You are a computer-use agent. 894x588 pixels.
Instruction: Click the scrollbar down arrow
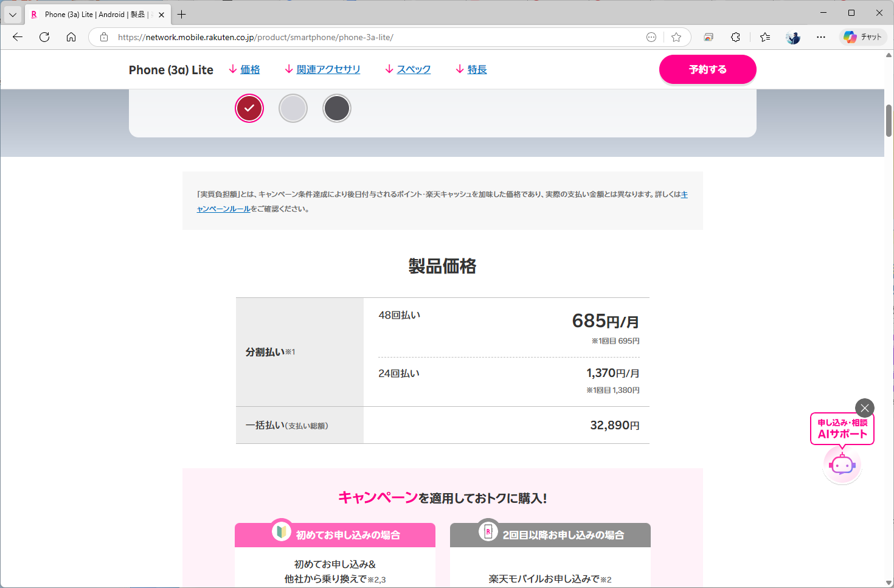point(889,583)
